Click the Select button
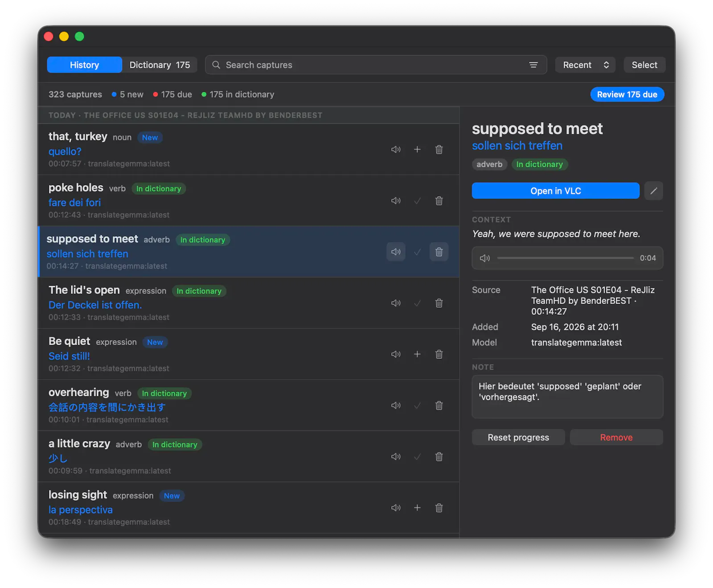The height and width of the screenshot is (588, 713). pos(644,65)
